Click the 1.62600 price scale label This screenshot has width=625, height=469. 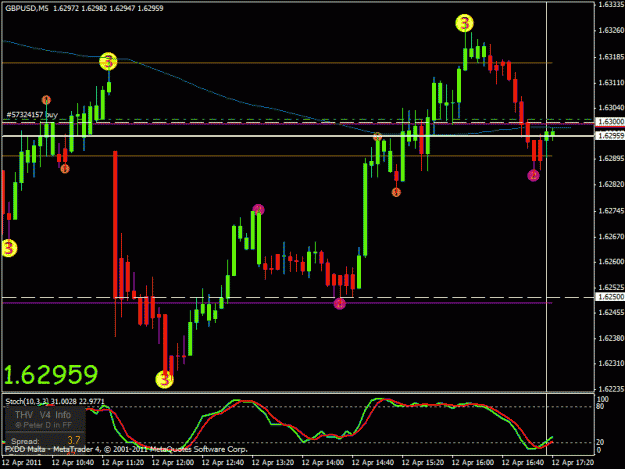click(611, 262)
